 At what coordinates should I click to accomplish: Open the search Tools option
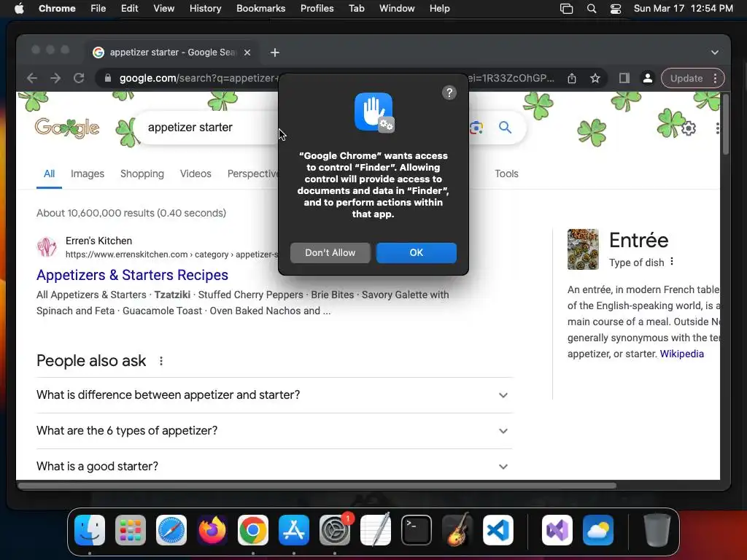click(506, 174)
